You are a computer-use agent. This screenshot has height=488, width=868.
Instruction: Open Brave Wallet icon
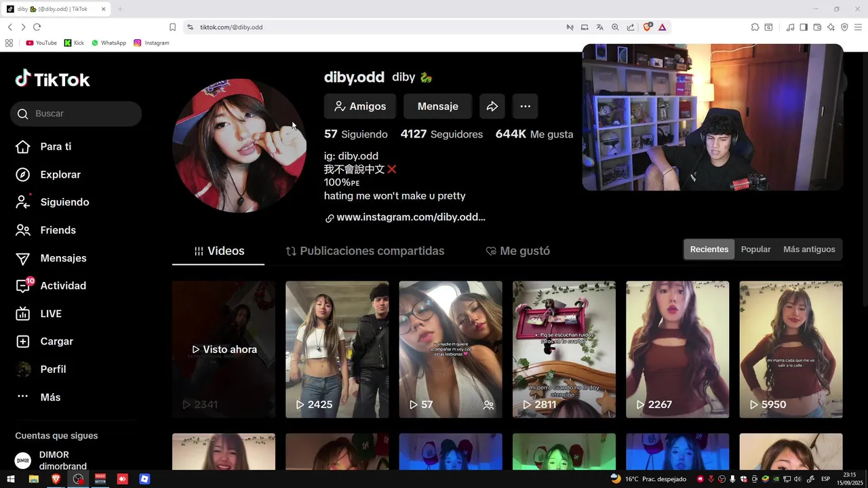click(817, 27)
